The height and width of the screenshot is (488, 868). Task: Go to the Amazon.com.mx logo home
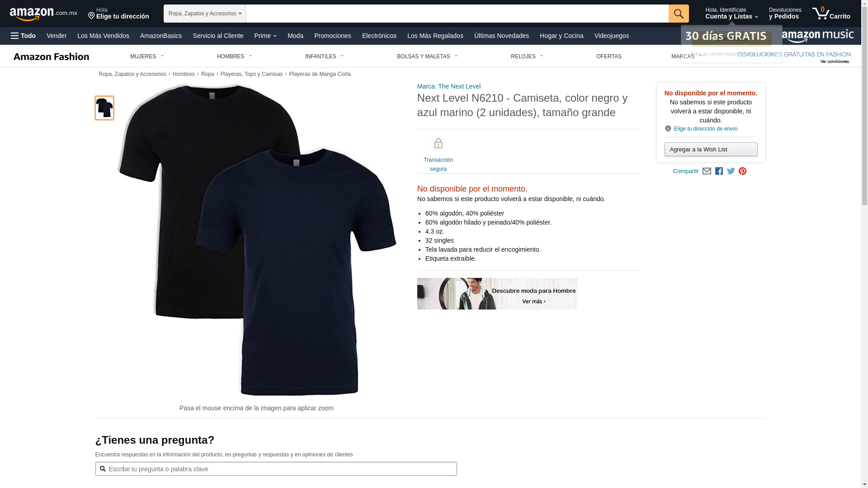[x=43, y=14]
